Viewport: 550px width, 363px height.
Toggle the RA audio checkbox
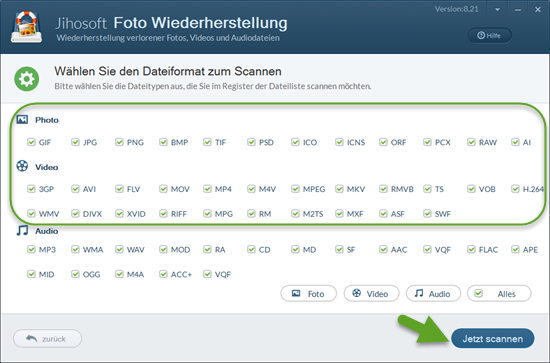[207, 249]
